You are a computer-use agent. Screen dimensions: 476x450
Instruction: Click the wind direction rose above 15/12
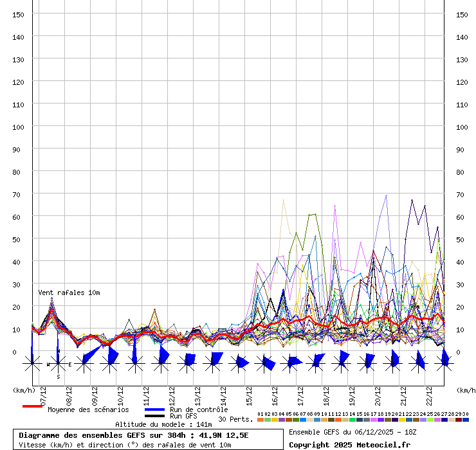point(238,363)
